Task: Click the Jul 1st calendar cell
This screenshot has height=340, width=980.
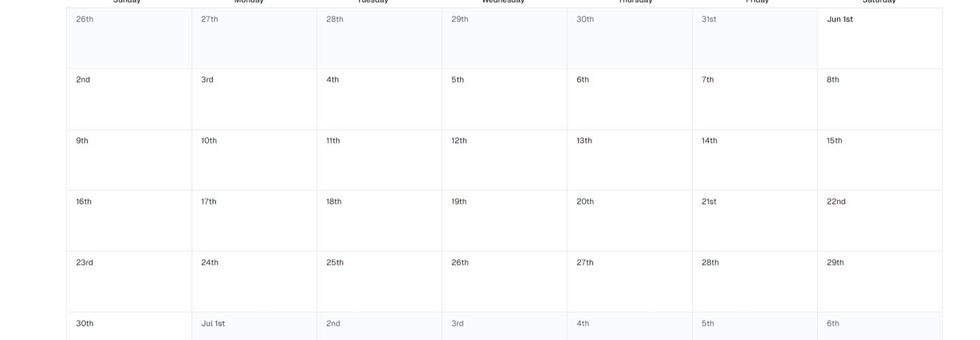Action: [254, 326]
